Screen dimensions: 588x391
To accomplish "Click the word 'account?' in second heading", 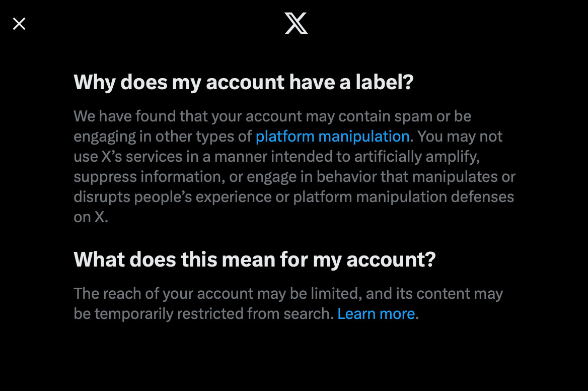I will coord(391,259).
